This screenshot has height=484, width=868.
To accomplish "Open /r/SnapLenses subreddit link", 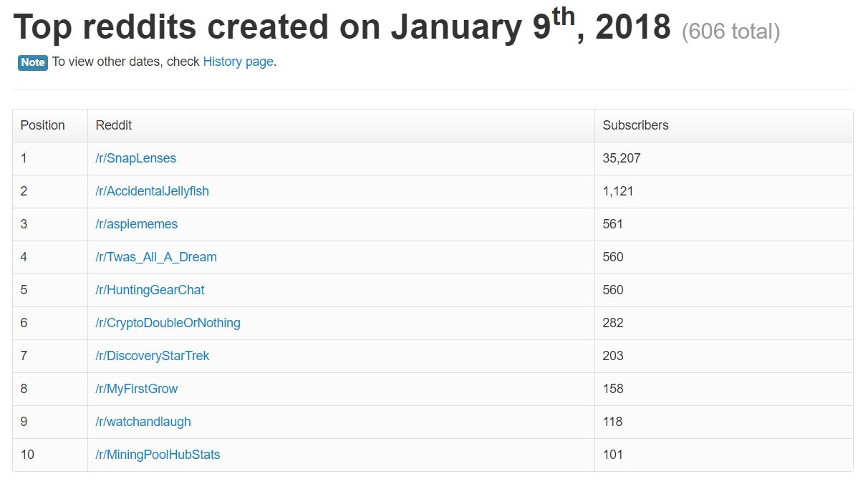I will 136,158.
